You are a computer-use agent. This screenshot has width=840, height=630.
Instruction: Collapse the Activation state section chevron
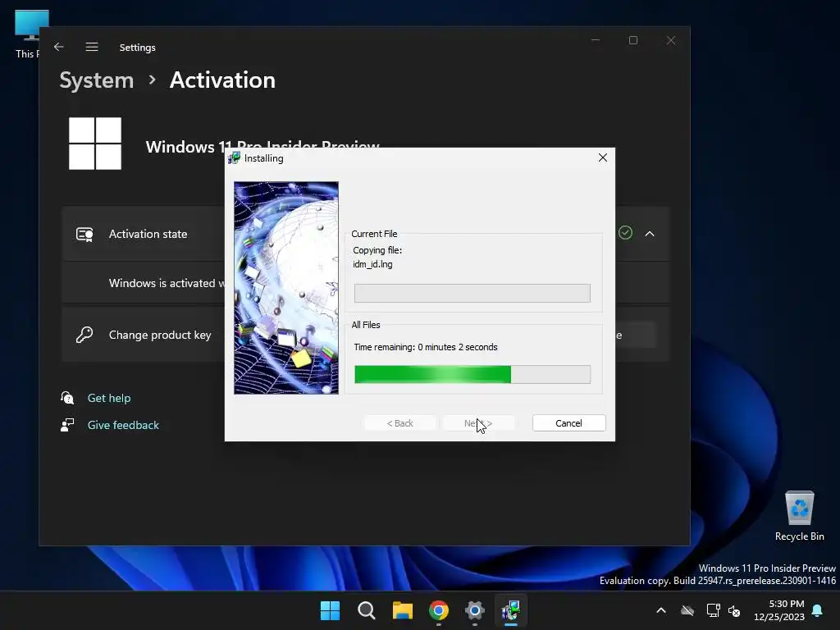[x=650, y=234]
